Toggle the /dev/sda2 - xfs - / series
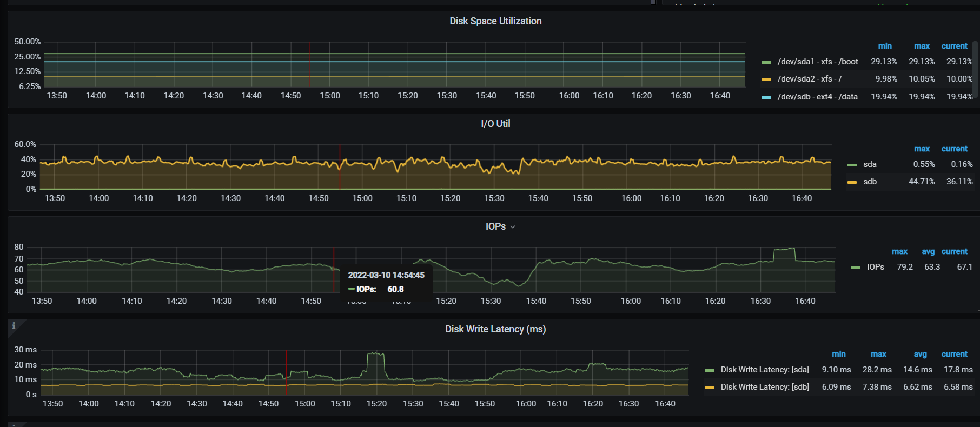 coord(809,79)
